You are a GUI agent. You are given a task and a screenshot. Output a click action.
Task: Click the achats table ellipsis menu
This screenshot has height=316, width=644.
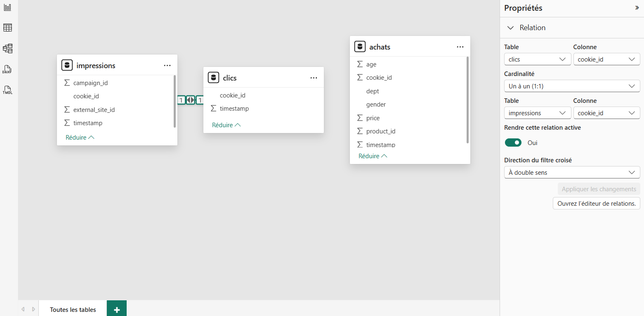tap(460, 47)
